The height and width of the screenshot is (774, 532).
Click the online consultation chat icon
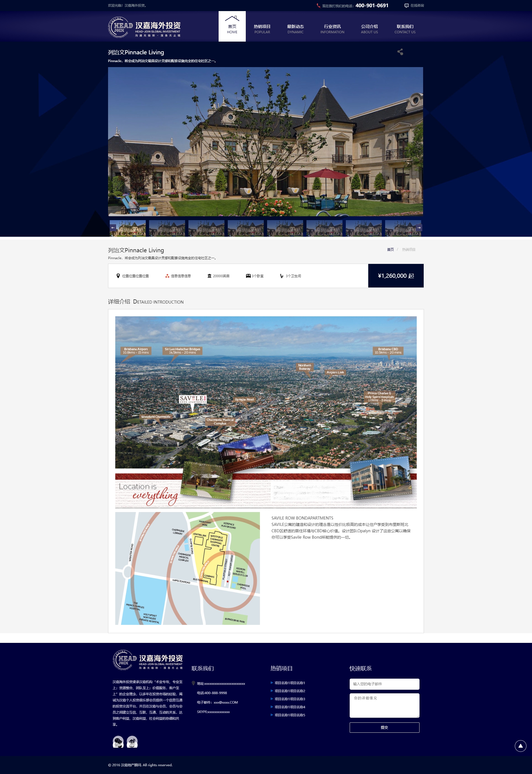click(406, 6)
